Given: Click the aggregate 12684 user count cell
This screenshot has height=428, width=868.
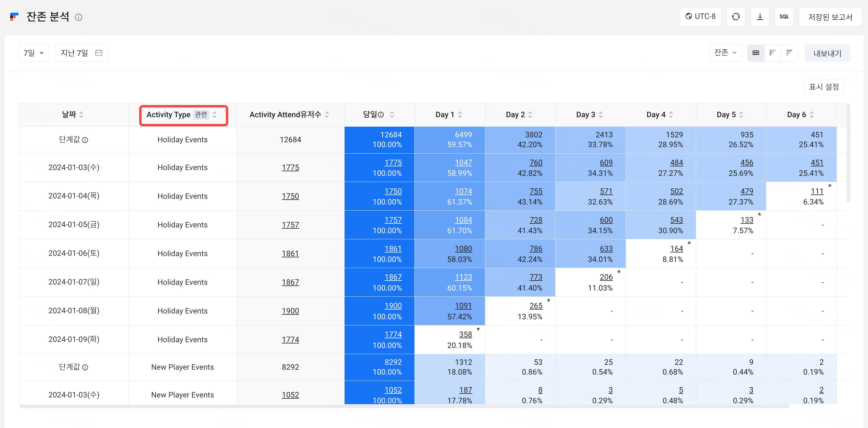Looking at the screenshot, I should (290, 140).
